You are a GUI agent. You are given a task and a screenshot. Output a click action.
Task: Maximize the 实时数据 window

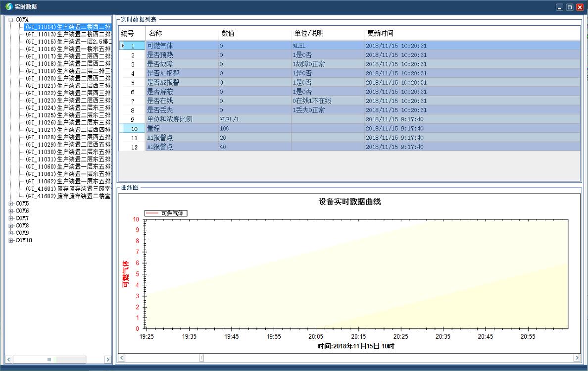tap(570, 7)
